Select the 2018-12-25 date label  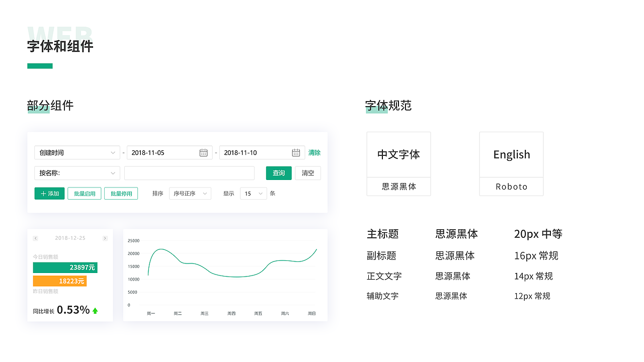click(x=70, y=238)
